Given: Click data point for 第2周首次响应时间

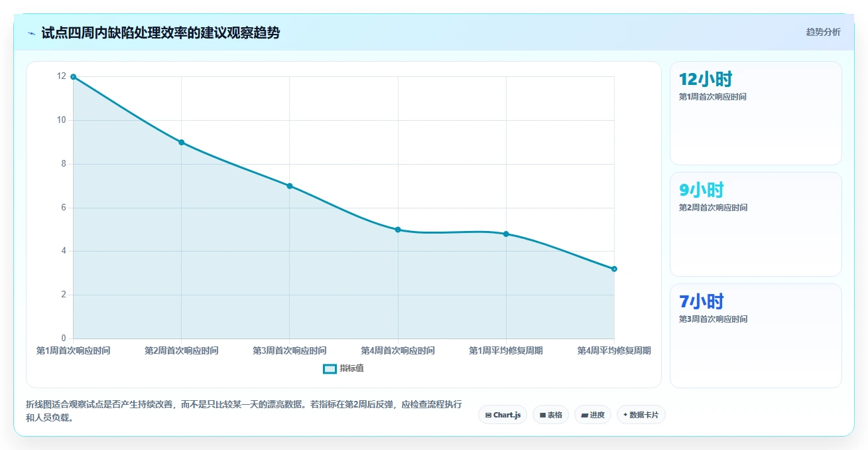Looking at the screenshot, I should (x=181, y=142).
